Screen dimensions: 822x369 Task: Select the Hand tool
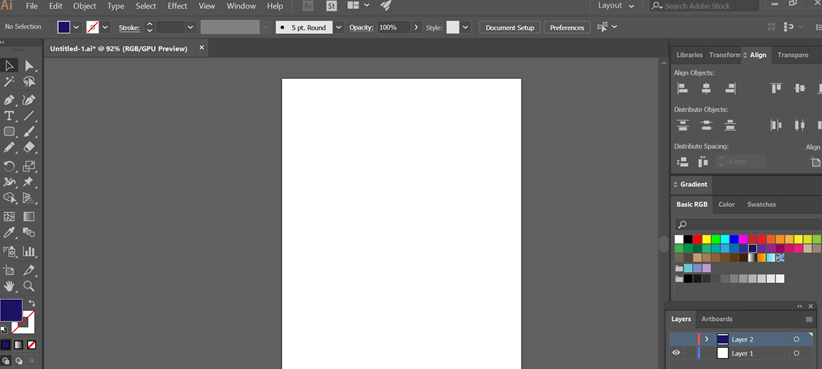(x=9, y=286)
